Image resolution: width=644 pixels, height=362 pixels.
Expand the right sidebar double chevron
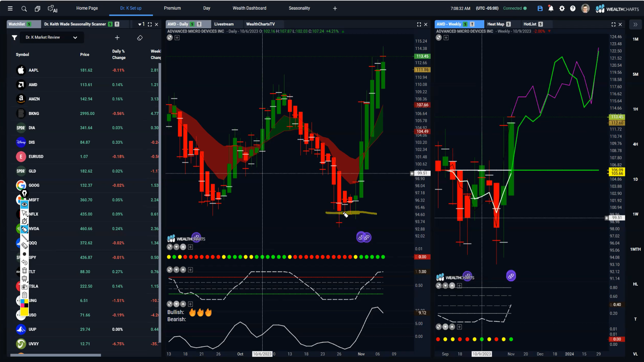click(x=635, y=24)
